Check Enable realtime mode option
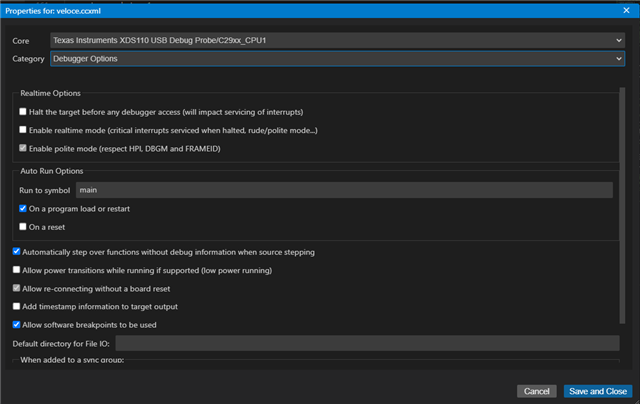 (24, 130)
